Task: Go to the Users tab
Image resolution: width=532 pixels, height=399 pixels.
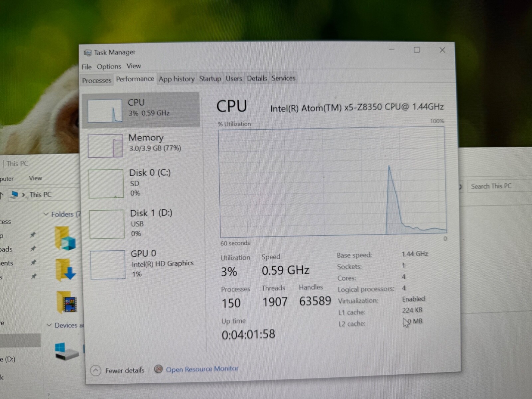Action: (234, 78)
